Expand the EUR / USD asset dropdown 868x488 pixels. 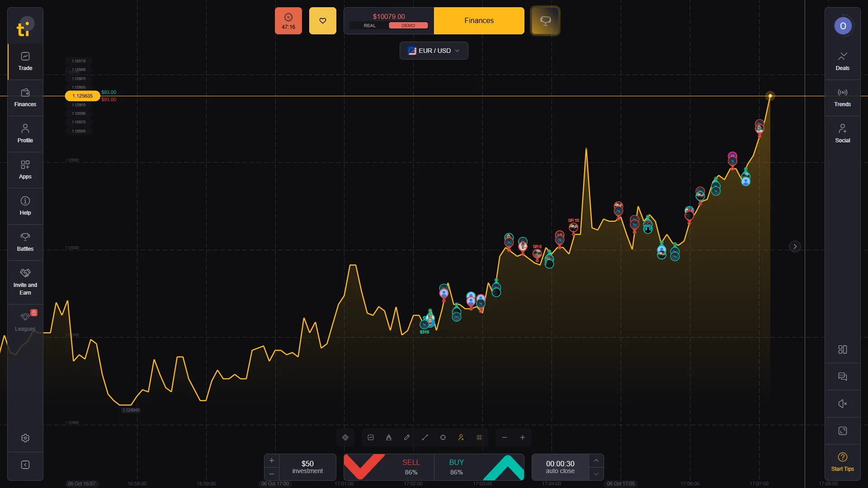tap(434, 51)
